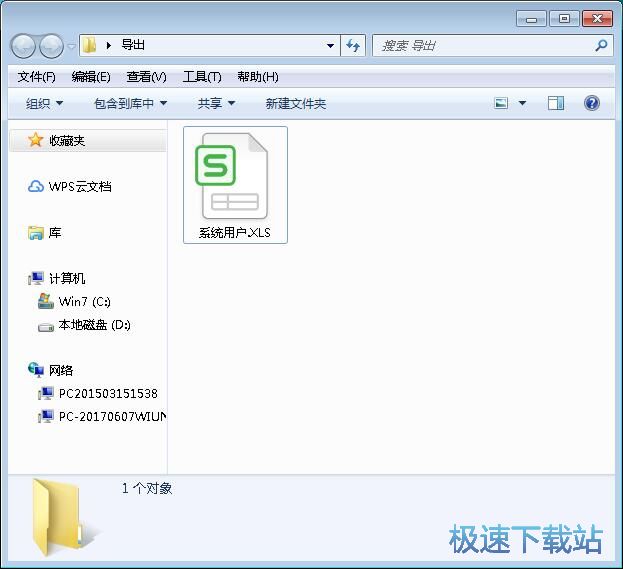Click the icon beside PC201503151538
623x569 pixels.
46,393
